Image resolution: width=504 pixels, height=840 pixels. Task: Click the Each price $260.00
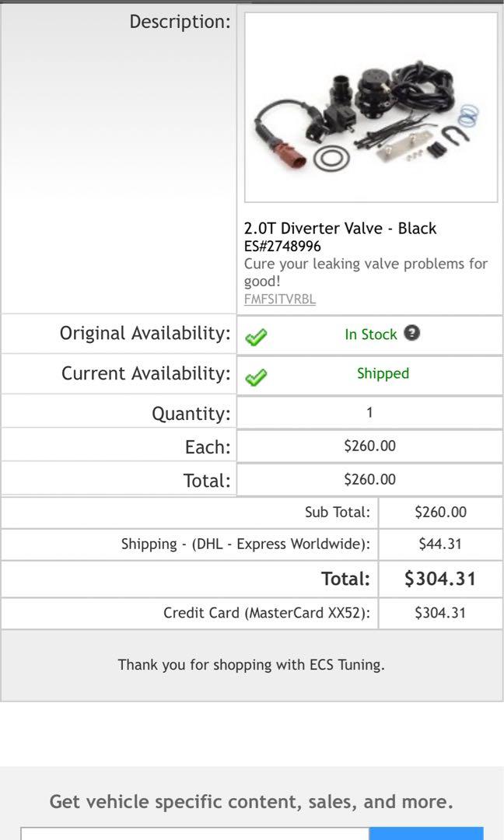pos(369,446)
